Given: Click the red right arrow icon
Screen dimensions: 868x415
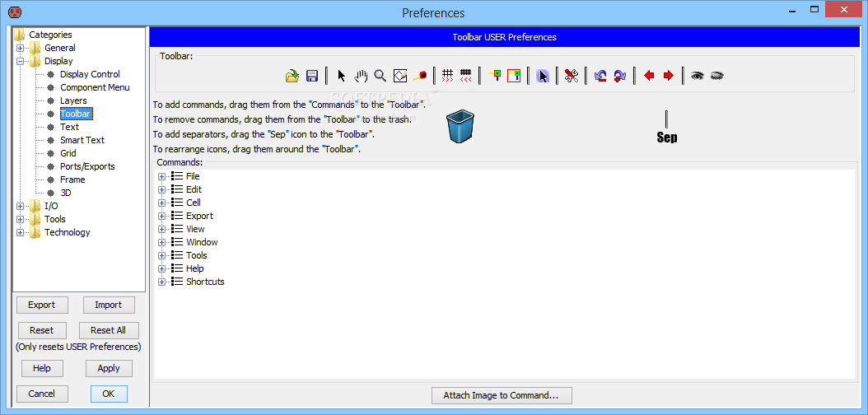Looking at the screenshot, I should coord(668,76).
